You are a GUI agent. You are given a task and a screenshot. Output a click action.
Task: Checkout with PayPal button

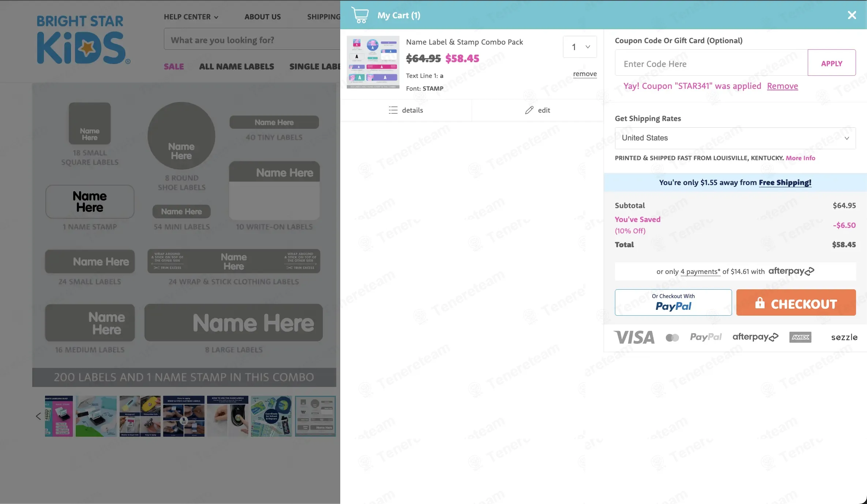click(x=673, y=302)
